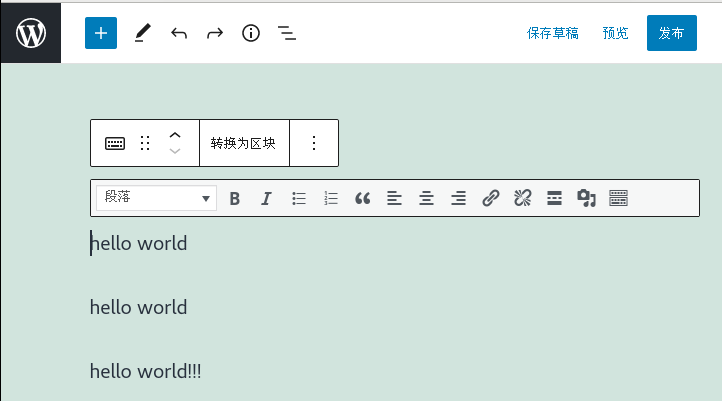The image size is (722, 401).
Task: Open the block options three-dot menu
Action: click(x=314, y=143)
